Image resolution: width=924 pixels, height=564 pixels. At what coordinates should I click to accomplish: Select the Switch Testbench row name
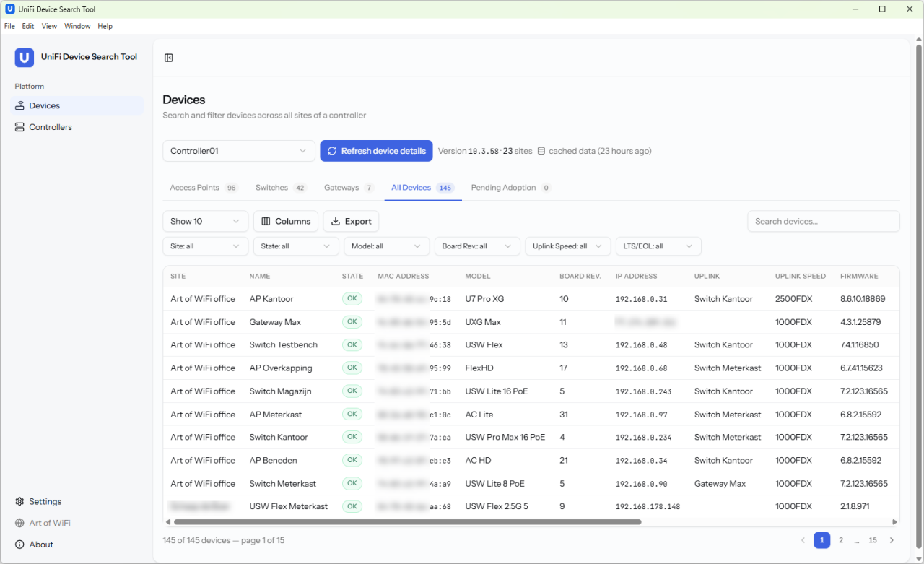(x=283, y=344)
